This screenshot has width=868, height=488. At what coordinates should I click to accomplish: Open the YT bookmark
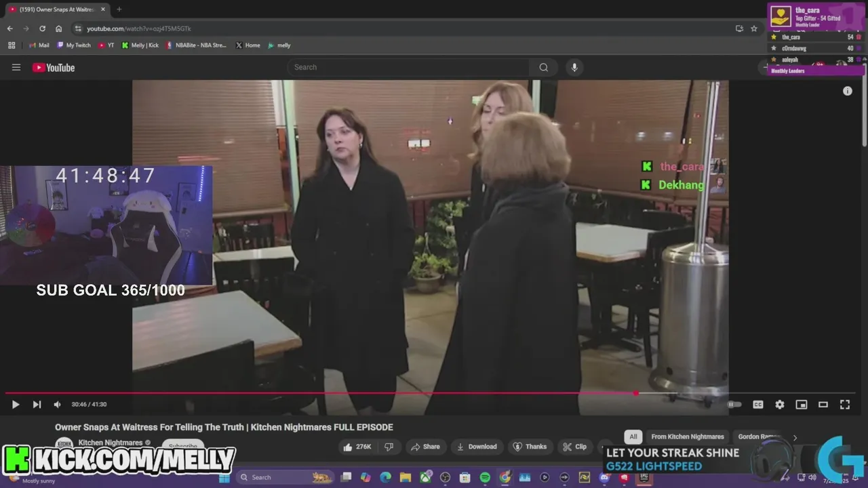pos(106,45)
